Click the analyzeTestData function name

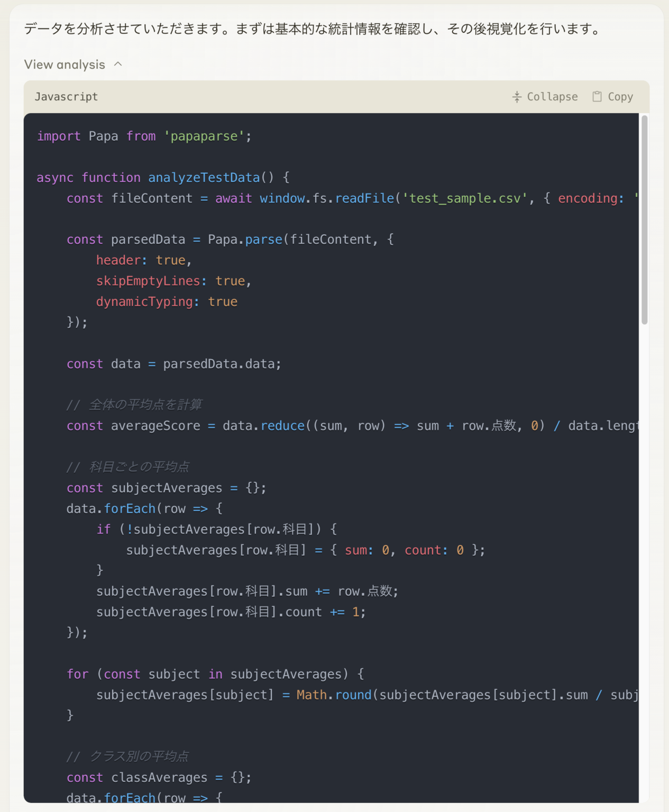pyautogui.click(x=204, y=178)
